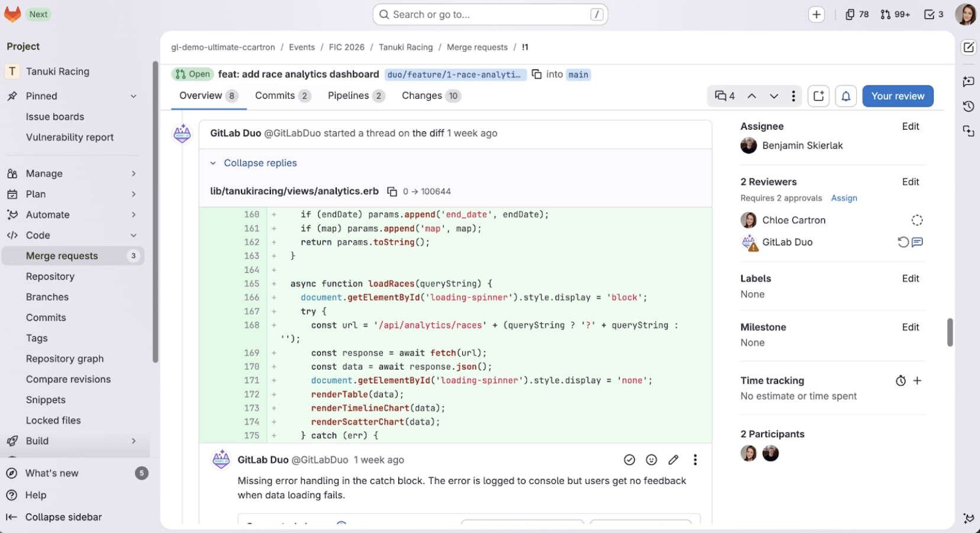
Task: Switch to the Changes tab
Action: (x=422, y=95)
